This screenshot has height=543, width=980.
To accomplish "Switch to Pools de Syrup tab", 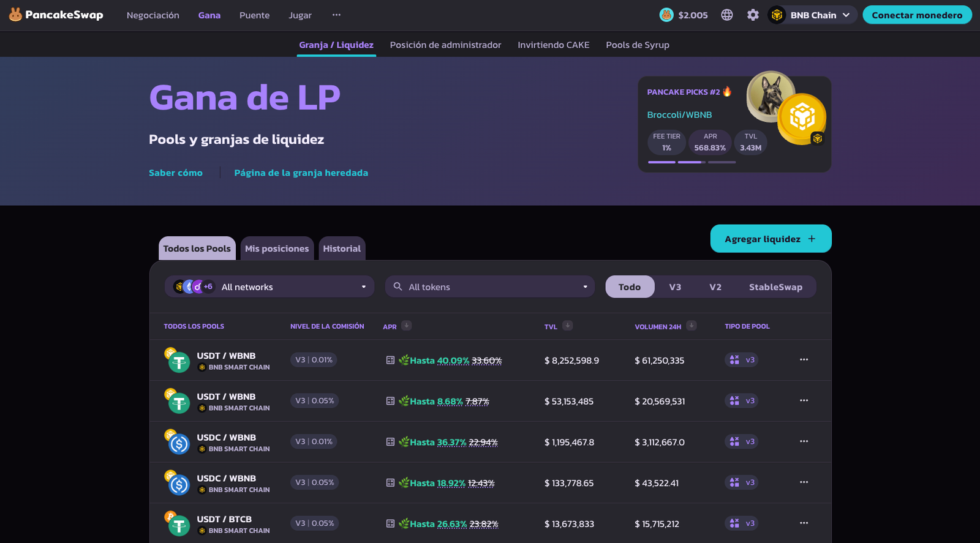I will 638,45.
